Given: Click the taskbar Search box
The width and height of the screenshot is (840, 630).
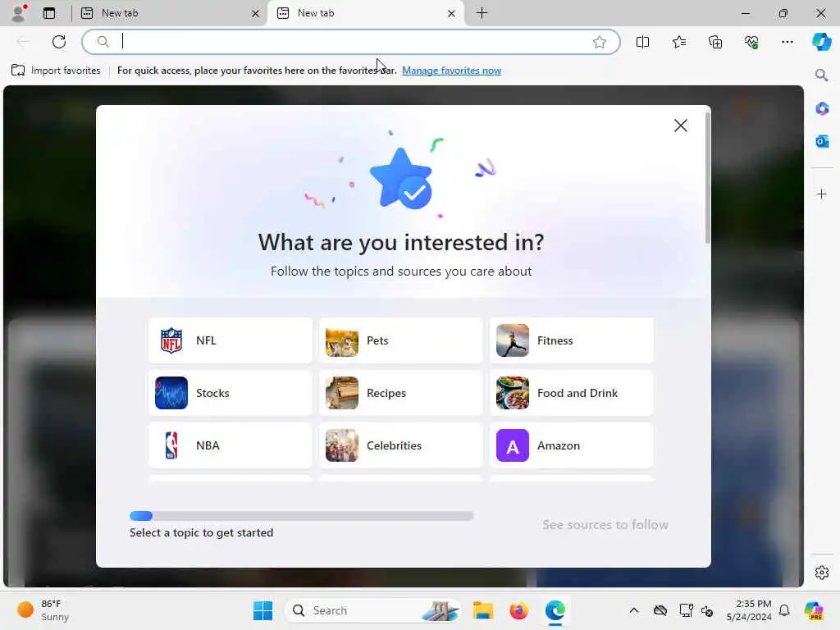Looking at the screenshot, I should click(x=373, y=610).
